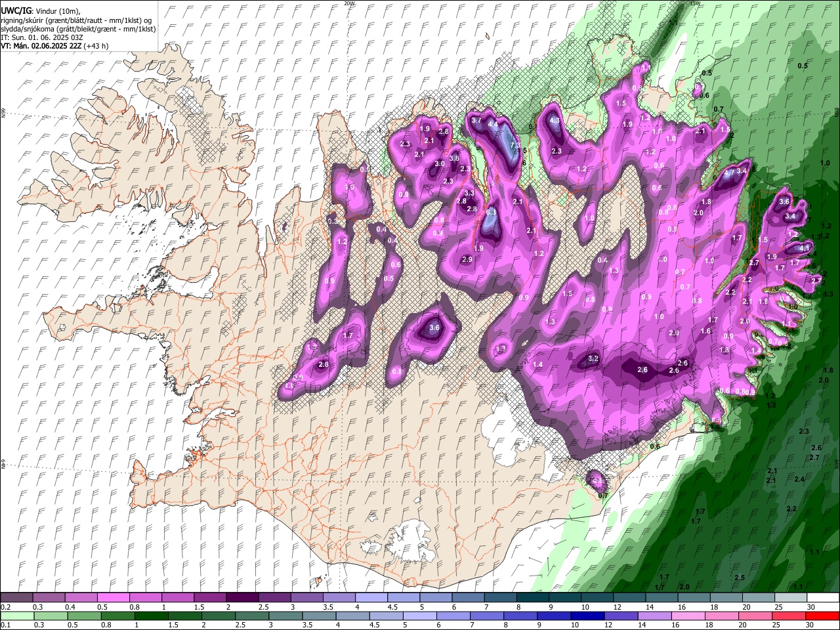Select the white 30 snow legend swatch

(x=822, y=598)
